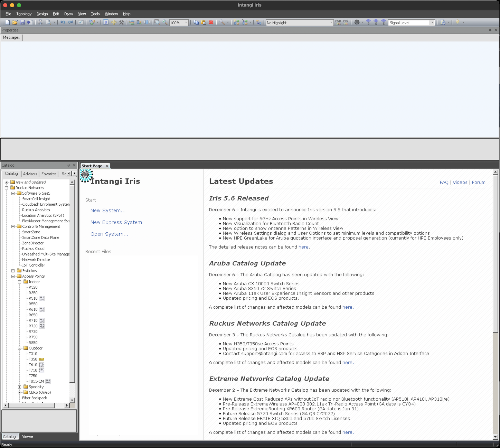Click the 5 GHz wireless band icon
The width and height of the screenshot is (500, 448).
(x=376, y=22)
